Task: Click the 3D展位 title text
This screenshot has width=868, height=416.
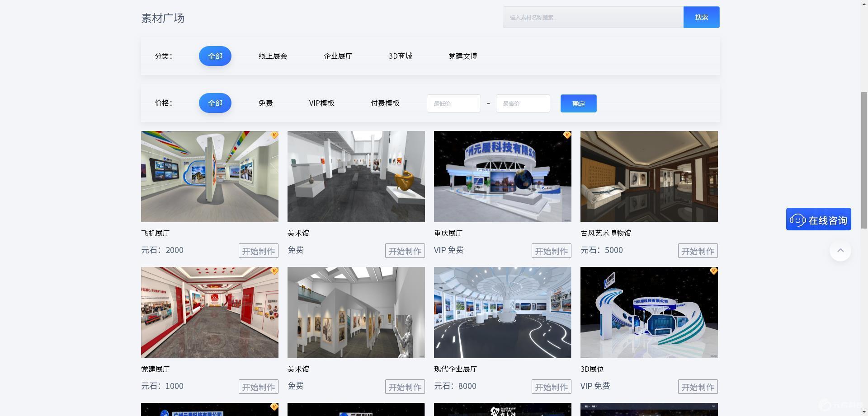Action: coord(592,369)
